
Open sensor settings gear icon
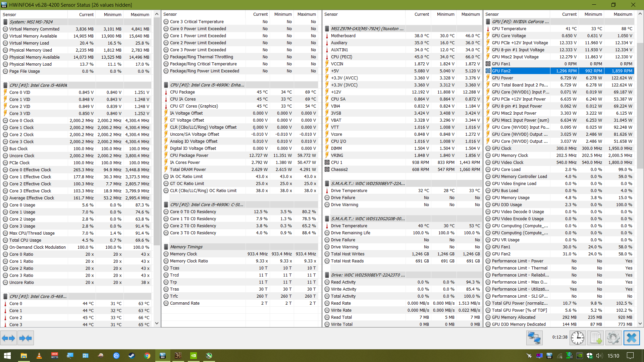(613, 338)
